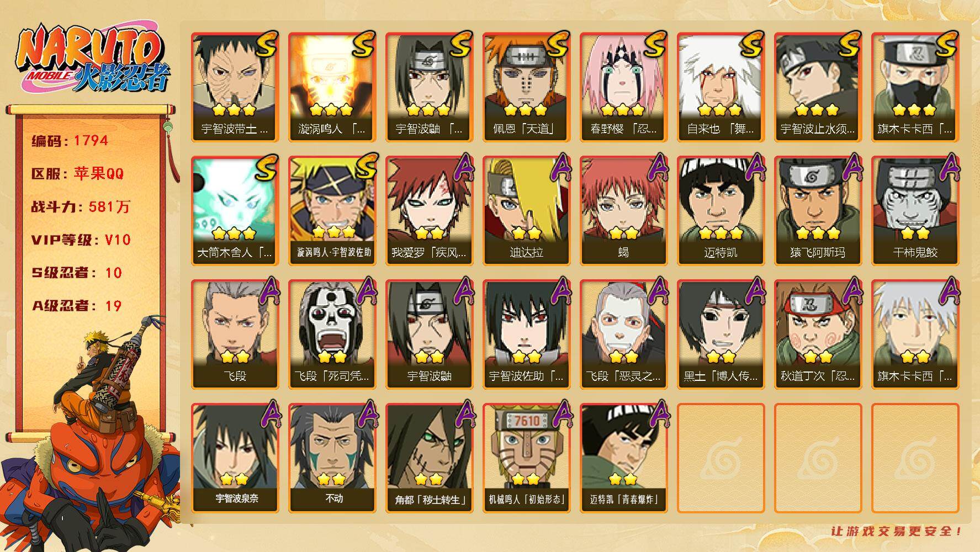Choose the 机械鸣人「初始形态」 card
980x552 pixels.
(x=526, y=458)
